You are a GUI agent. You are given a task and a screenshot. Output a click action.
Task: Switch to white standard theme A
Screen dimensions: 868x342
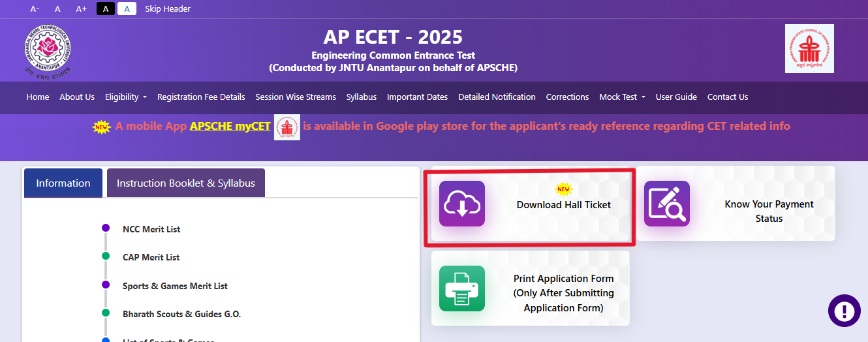click(127, 8)
